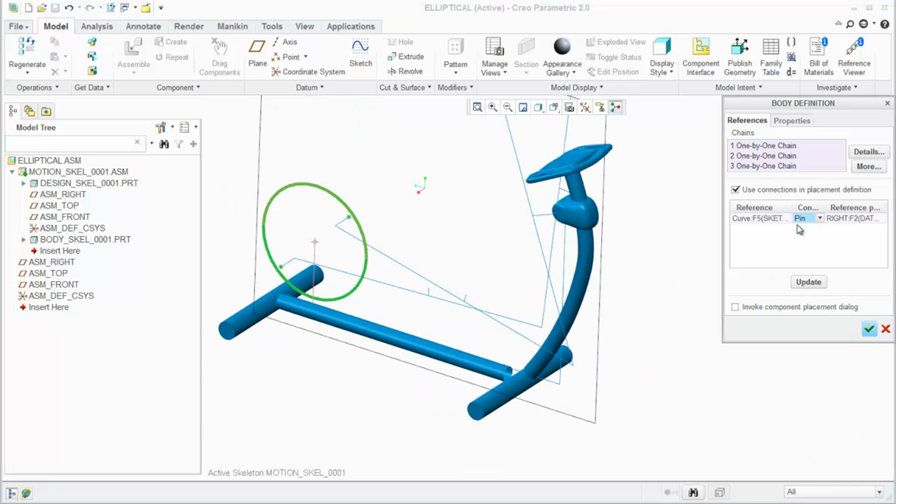Open Bill of Materials
897x504 pixels.
pyautogui.click(x=819, y=56)
